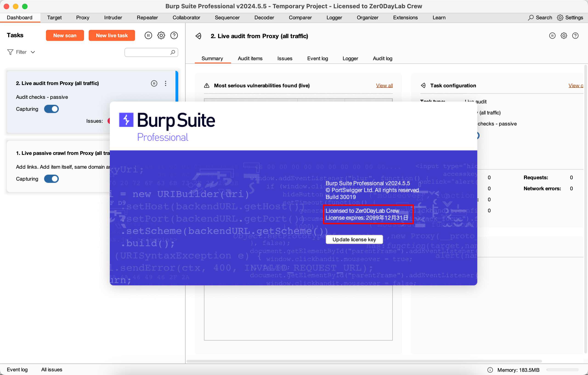Open Tasks panel help icon
Viewport: 588px width, 375px height.
tap(174, 35)
